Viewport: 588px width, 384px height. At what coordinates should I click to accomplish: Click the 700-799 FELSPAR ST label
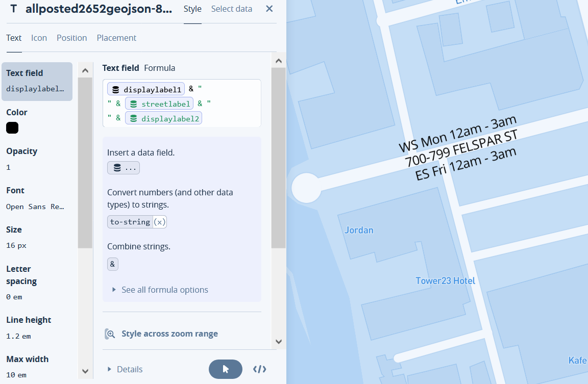(461, 148)
